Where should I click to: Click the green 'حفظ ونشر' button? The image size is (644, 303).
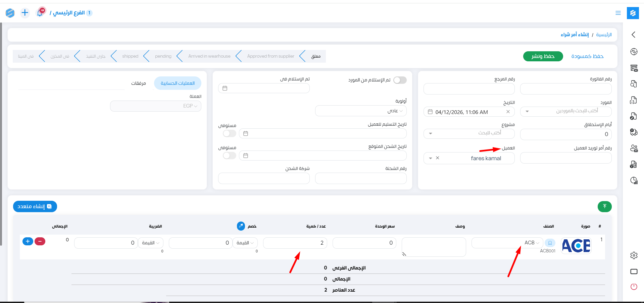tap(543, 56)
